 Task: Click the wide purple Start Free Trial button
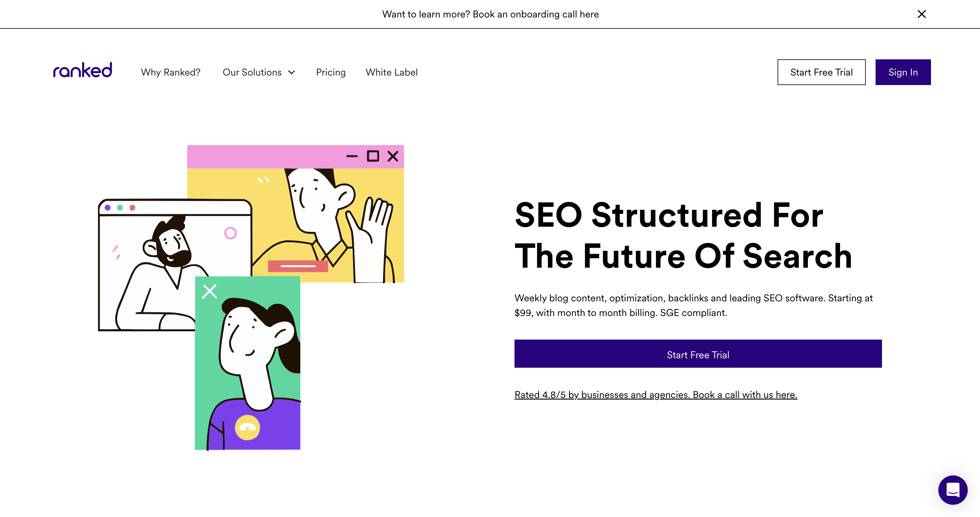click(698, 354)
